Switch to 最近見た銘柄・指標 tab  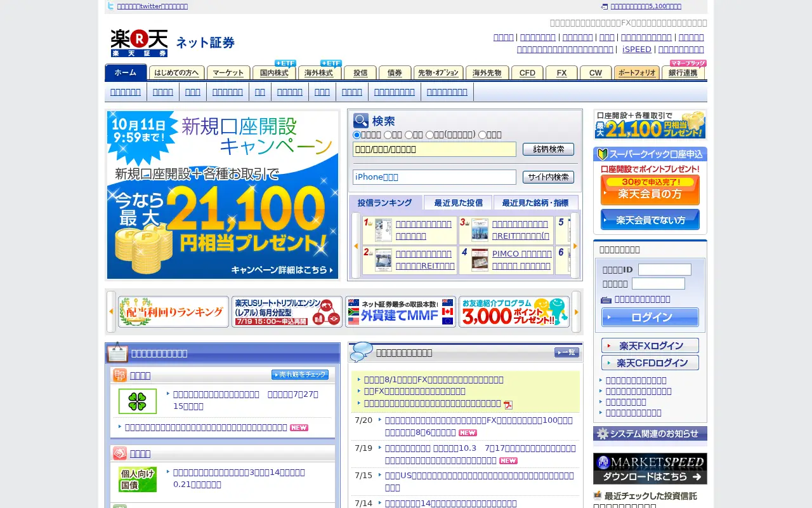535,203
